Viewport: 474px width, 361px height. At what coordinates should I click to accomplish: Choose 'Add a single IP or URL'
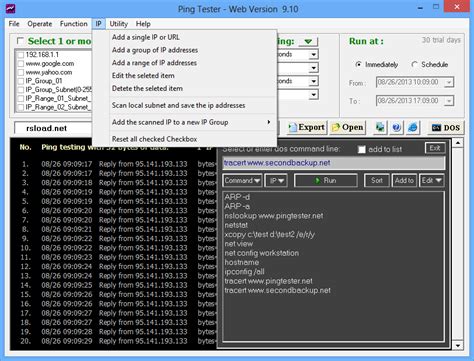(185, 37)
